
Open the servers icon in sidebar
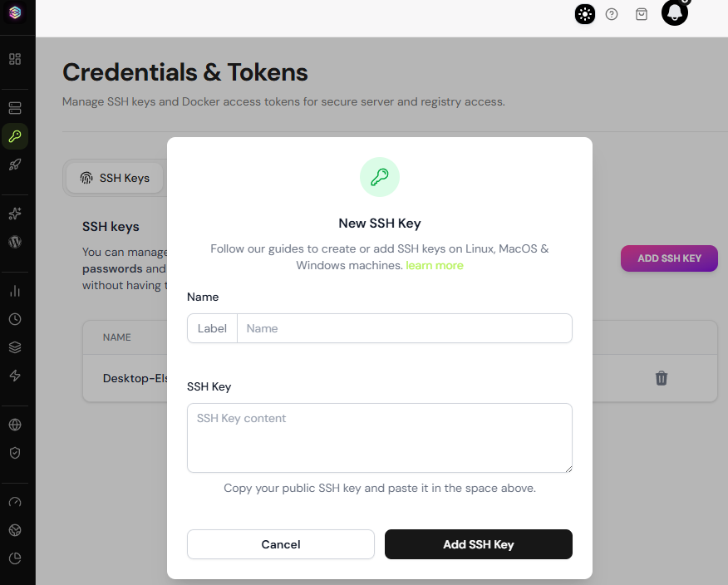coord(15,108)
